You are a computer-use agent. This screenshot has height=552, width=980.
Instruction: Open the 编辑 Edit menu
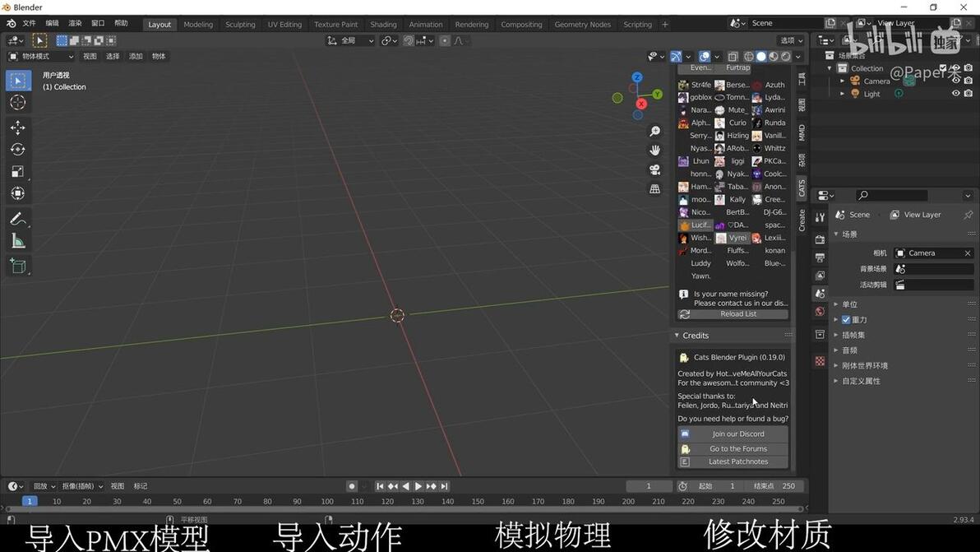pos(52,23)
